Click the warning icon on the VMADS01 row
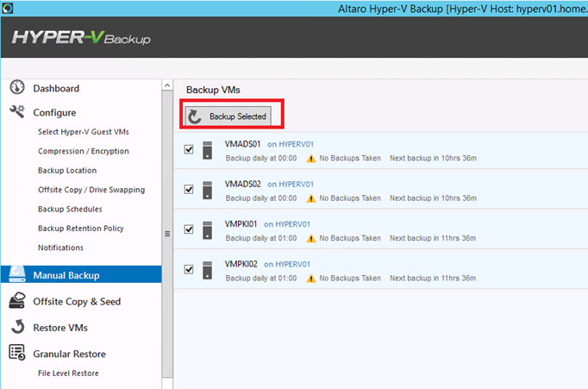The height and width of the screenshot is (389, 588). 311,159
